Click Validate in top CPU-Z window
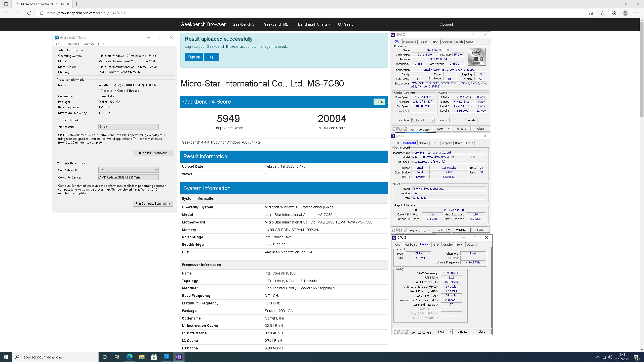The height and width of the screenshot is (362, 644). pos(461,129)
